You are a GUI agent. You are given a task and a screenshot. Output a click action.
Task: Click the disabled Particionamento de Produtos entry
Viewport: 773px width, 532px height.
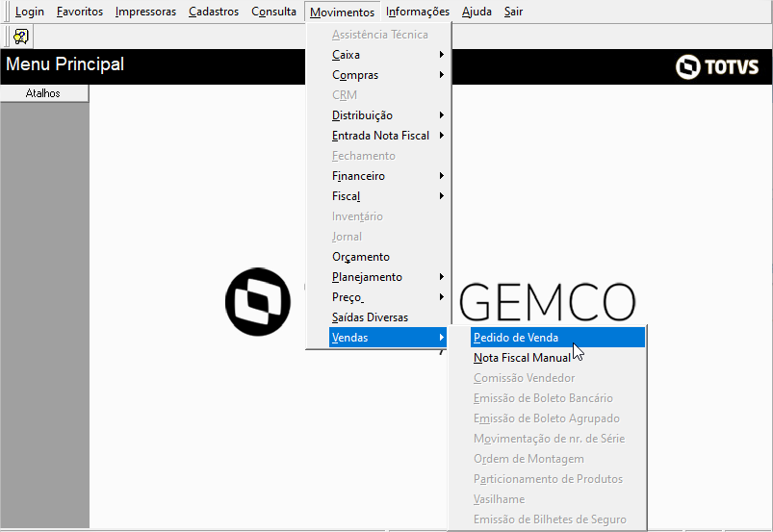click(557, 479)
